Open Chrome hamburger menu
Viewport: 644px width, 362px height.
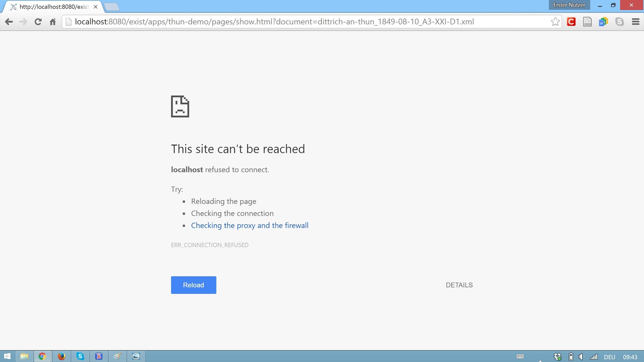click(635, 22)
